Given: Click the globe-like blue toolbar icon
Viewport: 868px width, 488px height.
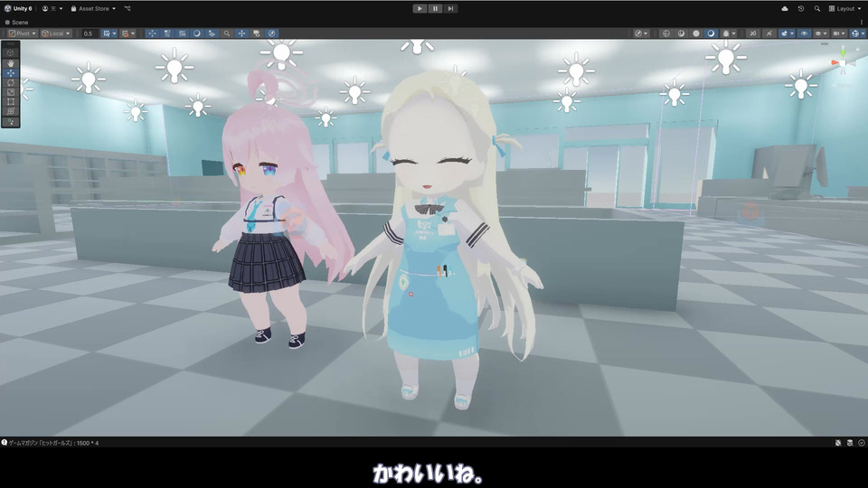Looking at the screenshot, I should (271, 33).
